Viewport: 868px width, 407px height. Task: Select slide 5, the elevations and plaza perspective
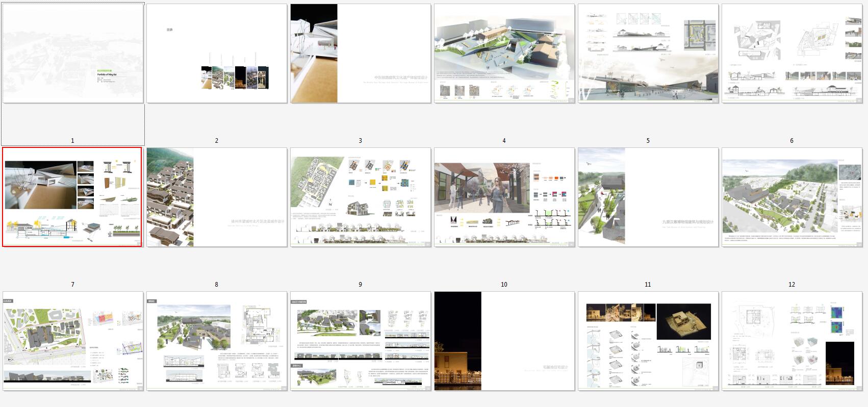648,54
